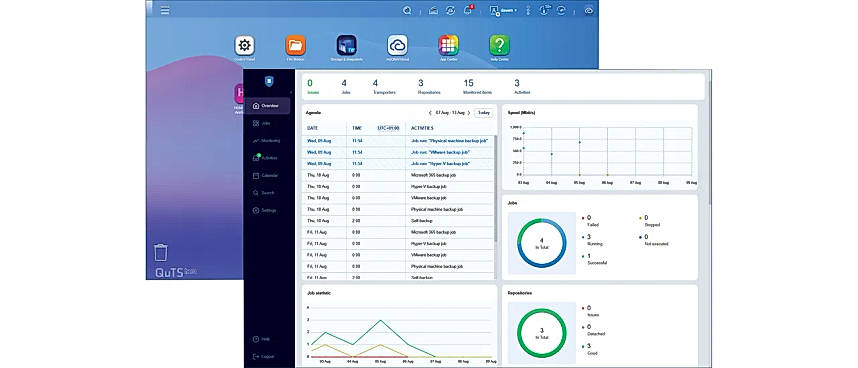Screen dimensions: 858x368
Task: Click the search magnifier in QuTS top bar
Action: click(407, 10)
